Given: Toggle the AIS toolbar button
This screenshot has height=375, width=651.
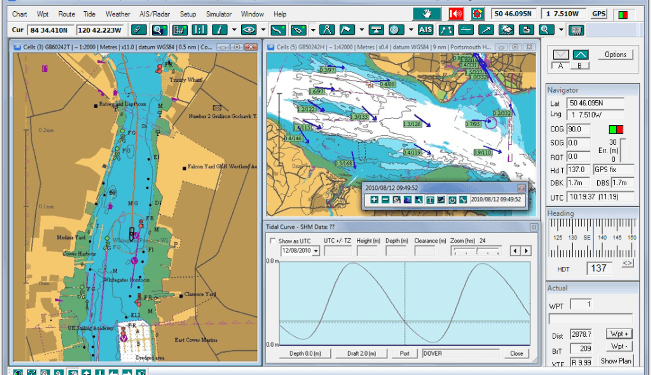Looking at the screenshot, I should [x=425, y=30].
